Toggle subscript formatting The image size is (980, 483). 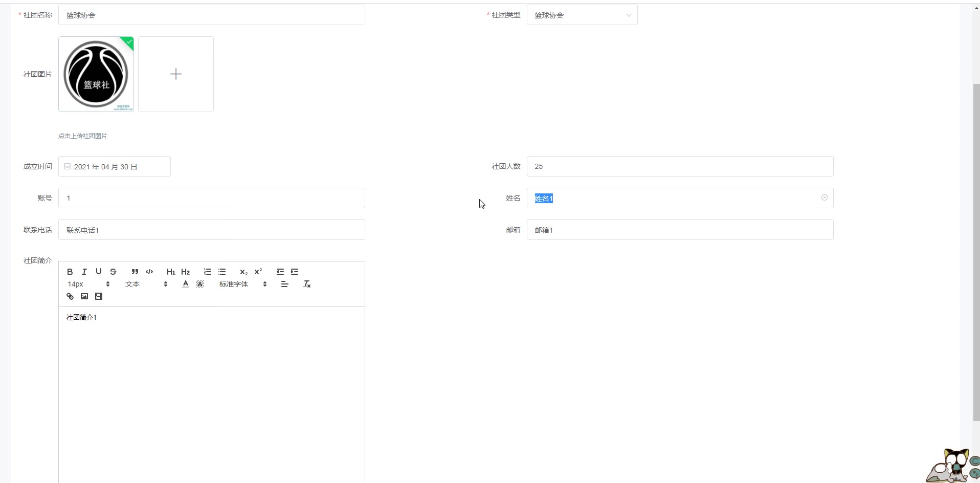[243, 272]
